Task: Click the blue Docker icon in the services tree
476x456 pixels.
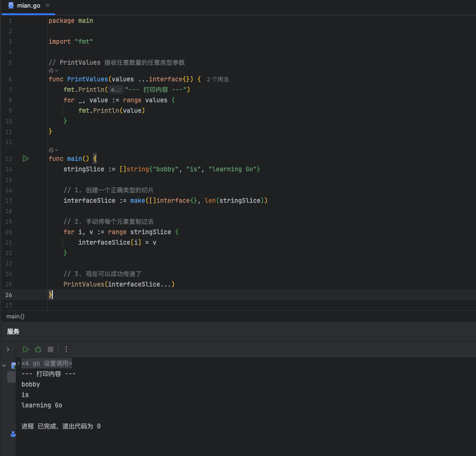Action: point(13,434)
